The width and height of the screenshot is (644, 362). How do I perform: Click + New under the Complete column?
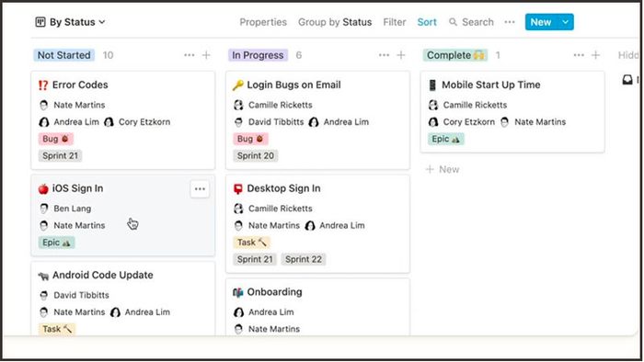point(443,169)
